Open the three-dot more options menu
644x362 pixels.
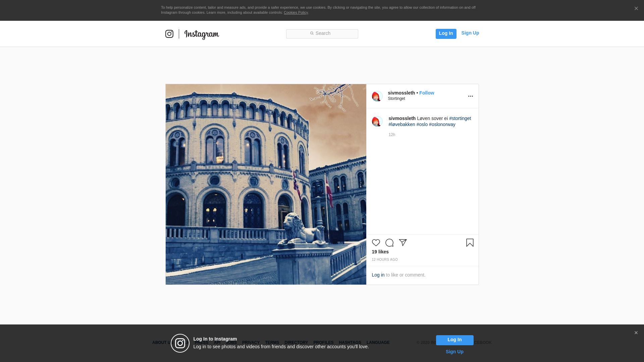coord(470,96)
